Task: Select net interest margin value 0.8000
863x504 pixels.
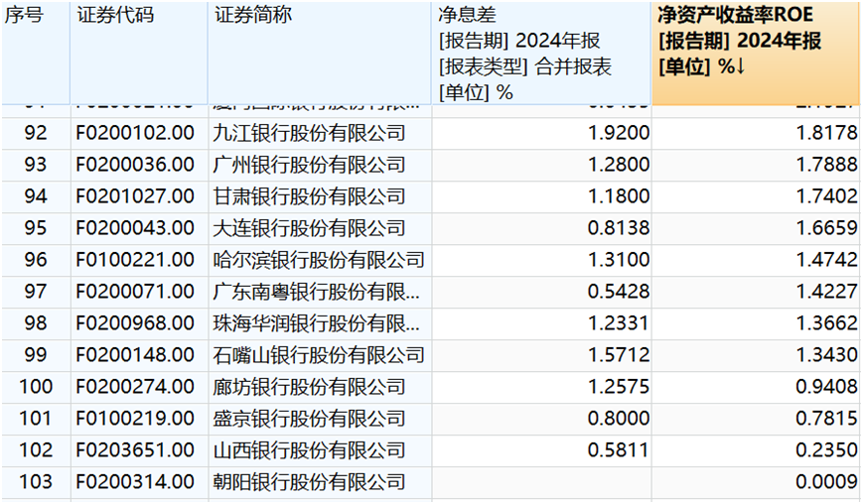Action: (619, 419)
